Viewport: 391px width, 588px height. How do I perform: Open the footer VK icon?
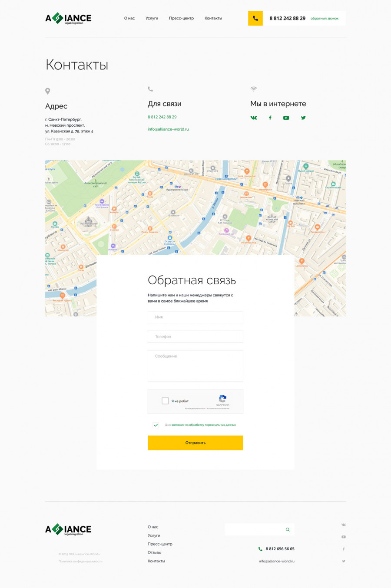pyautogui.click(x=344, y=525)
